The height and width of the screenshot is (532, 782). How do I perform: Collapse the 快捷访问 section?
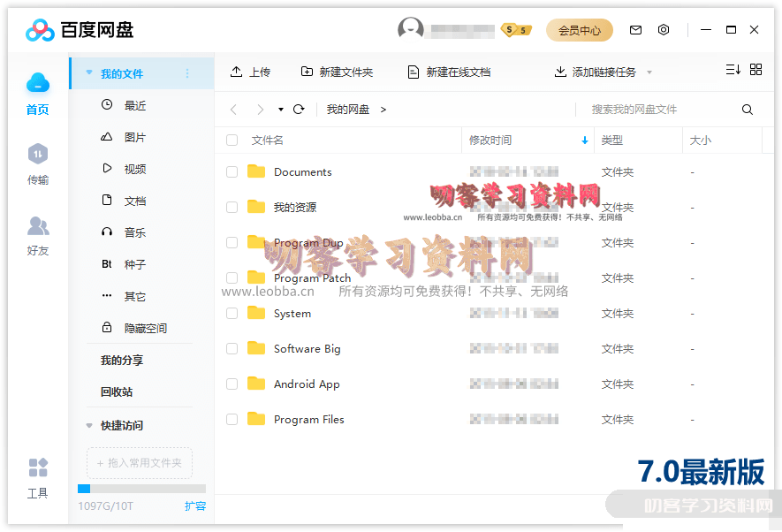tap(89, 426)
